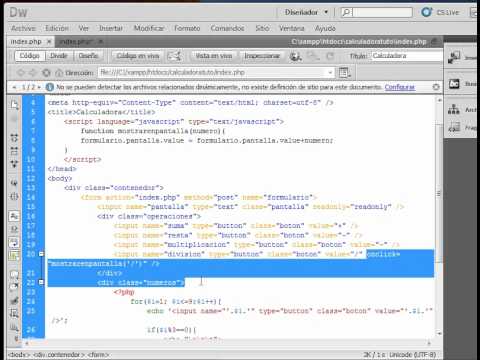Screen dimensions: 480x360
Task: Switch to Diseño view
Action: point(88,56)
